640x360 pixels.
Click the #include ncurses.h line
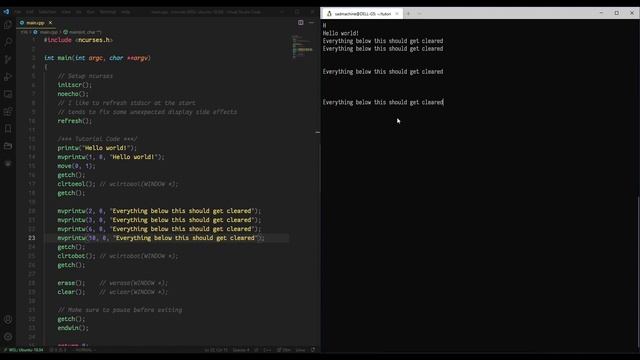point(78,40)
